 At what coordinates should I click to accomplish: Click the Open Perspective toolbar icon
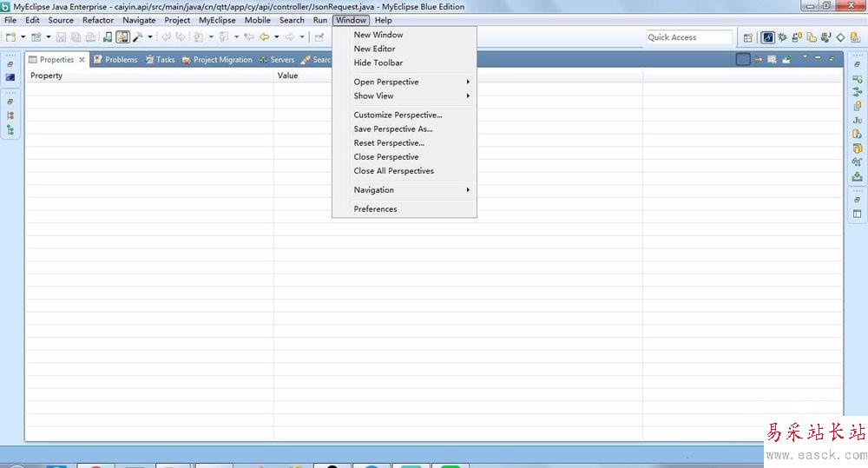tap(748, 37)
